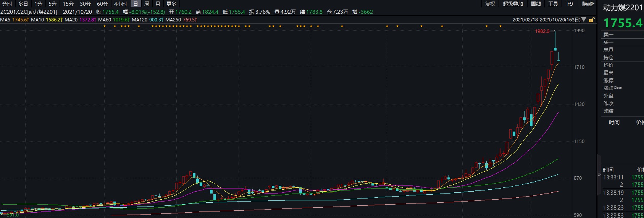Click the 振 3.76% amplitude value

coord(260,12)
